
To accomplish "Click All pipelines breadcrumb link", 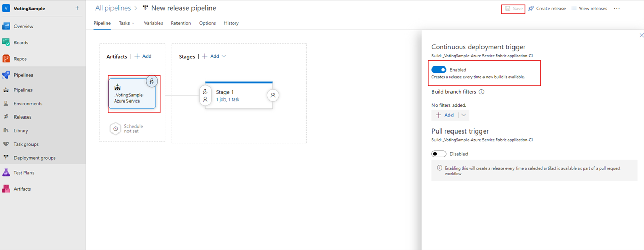I will click(112, 8).
